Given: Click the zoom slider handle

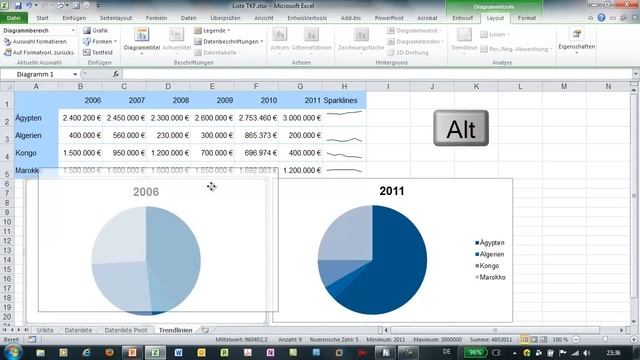Looking at the screenshot, I should click(605, 339).
